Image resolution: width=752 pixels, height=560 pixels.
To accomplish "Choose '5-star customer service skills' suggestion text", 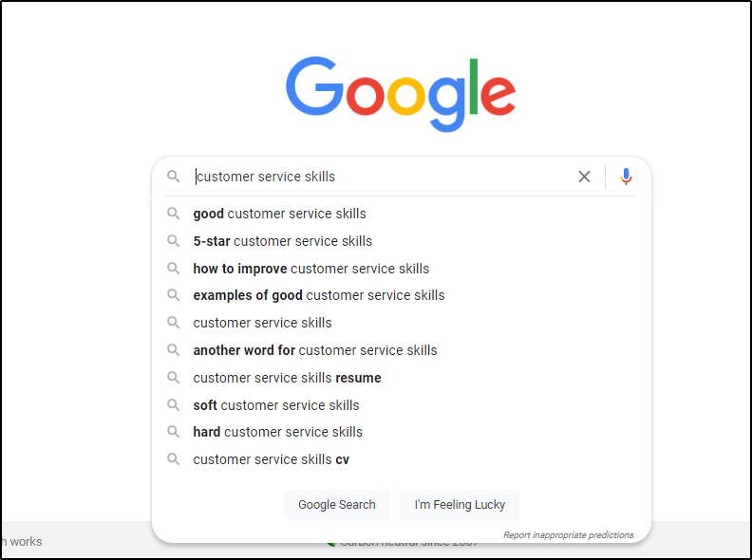I will [x=282, y=241].
